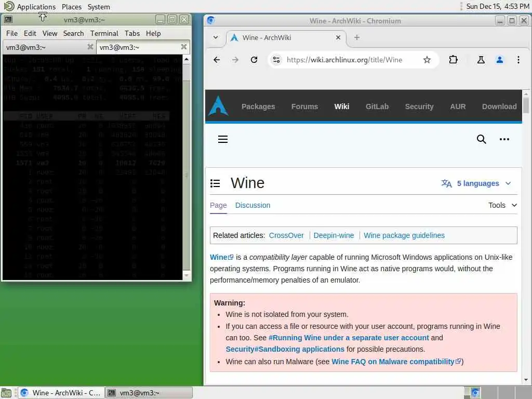532x399 pixels.
Task: Open the Chrome Labs flask icon
Action: (x=481, y=60)
